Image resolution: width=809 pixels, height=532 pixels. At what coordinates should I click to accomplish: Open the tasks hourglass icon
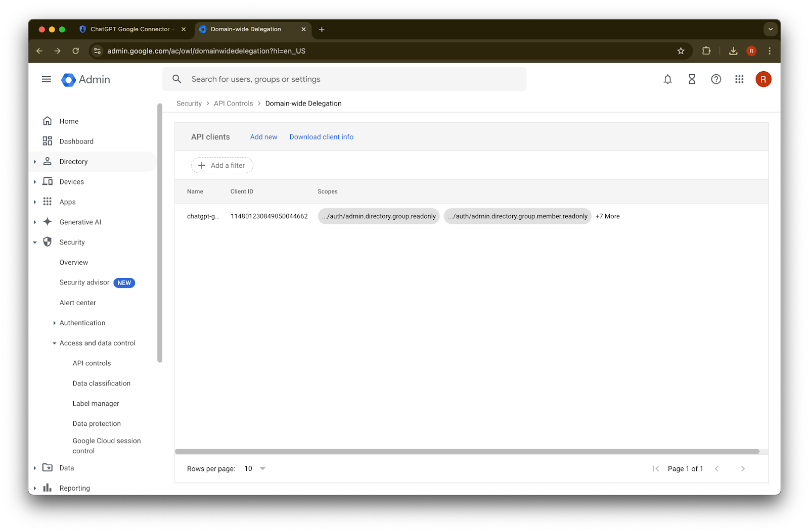tap(692, 79)
